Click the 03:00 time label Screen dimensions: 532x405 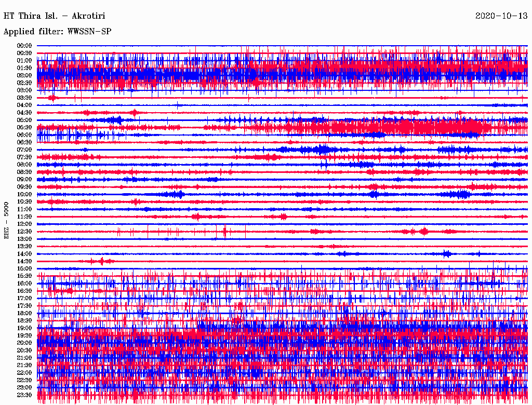tap(24, 90)
